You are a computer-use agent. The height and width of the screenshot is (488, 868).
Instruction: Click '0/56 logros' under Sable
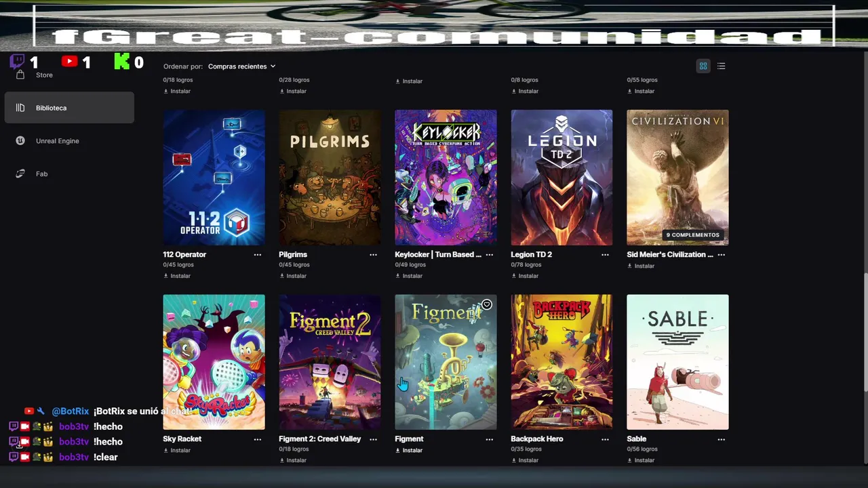click(642, 449)
